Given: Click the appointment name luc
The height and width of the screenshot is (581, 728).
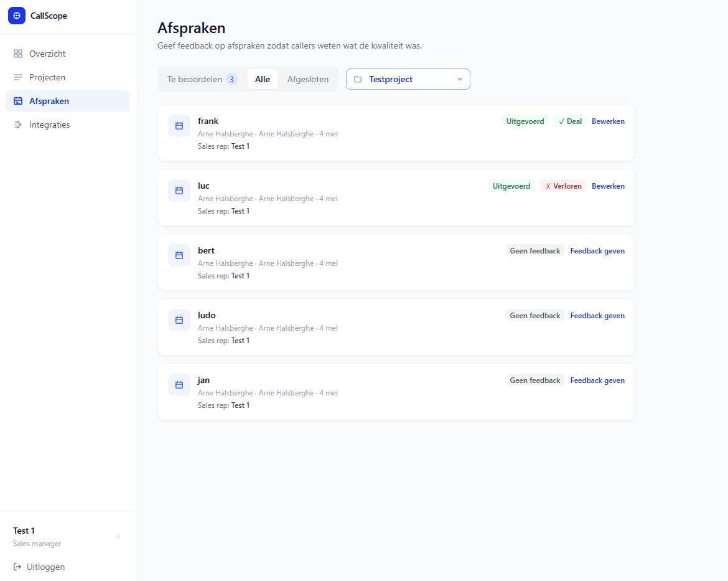Looking at the screenshot, I should [203, 186].
